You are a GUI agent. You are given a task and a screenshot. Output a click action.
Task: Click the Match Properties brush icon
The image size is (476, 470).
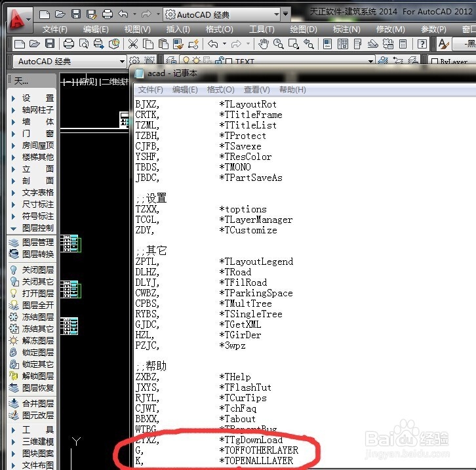point(178,44)
